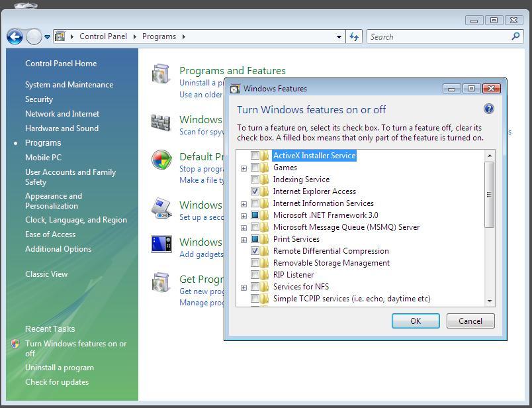This screenshot has width=532, height=408.
Task: Expand arrow after Control Panel breadcrumb
Action: [x=135, y=36]
